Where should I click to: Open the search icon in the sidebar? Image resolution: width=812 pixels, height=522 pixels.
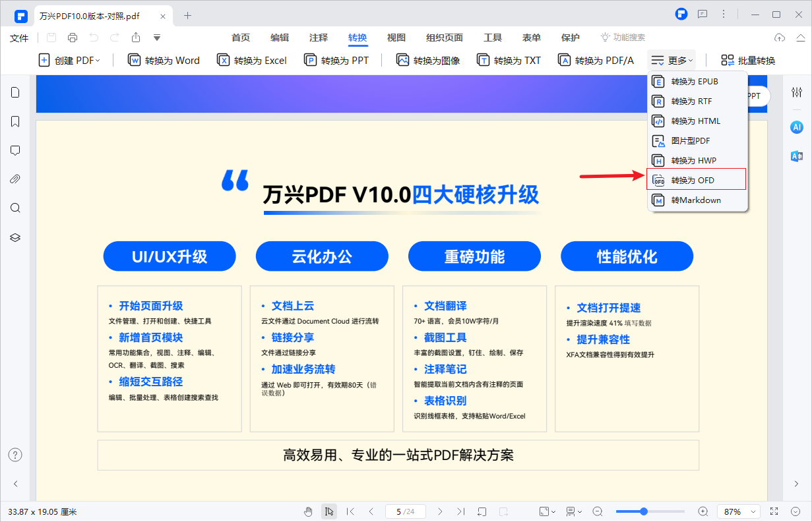15,208
